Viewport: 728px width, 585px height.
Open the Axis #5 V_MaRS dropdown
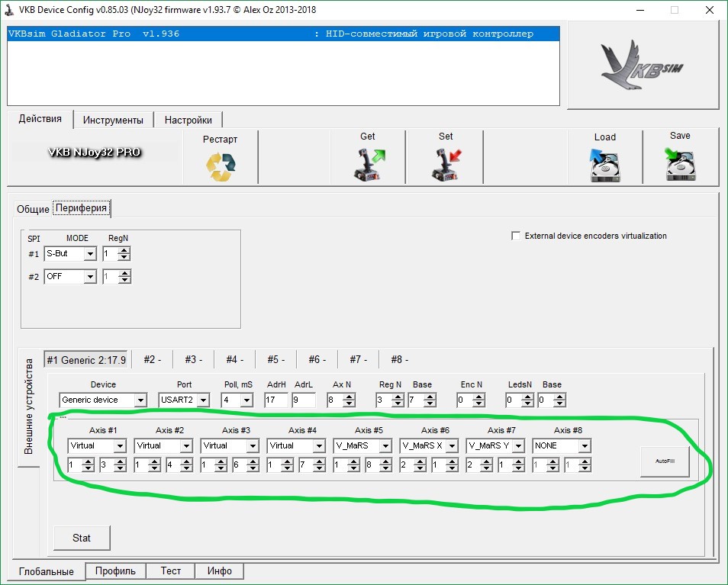tap(385, 445)
